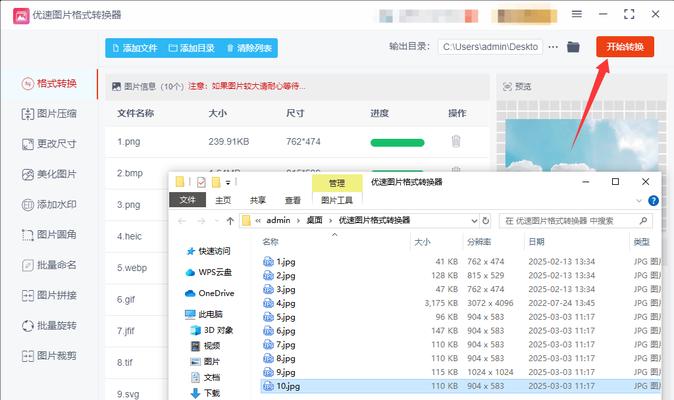674x400 pixels.
Task: Select the 4.heic row in converter list
Action: [137, 236]
